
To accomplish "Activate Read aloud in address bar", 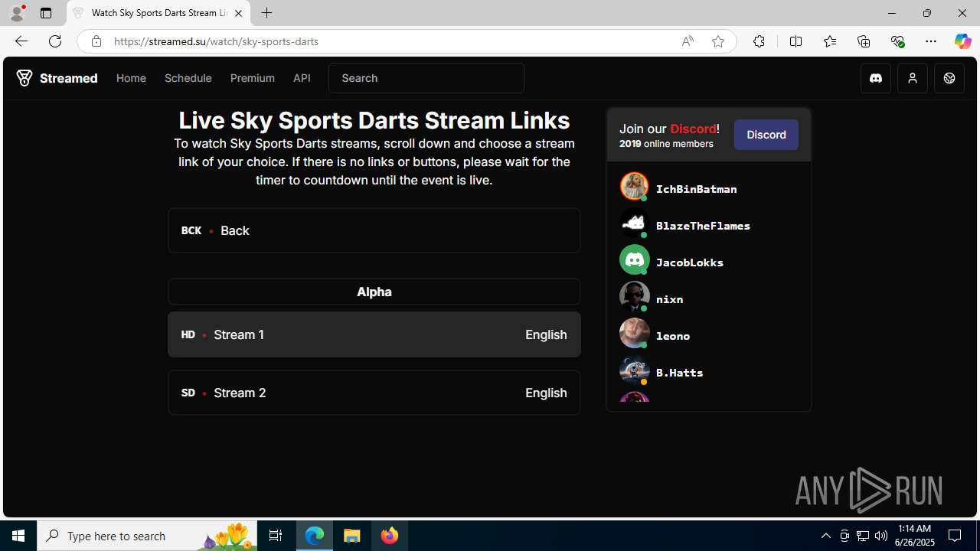I will point(688,41).
